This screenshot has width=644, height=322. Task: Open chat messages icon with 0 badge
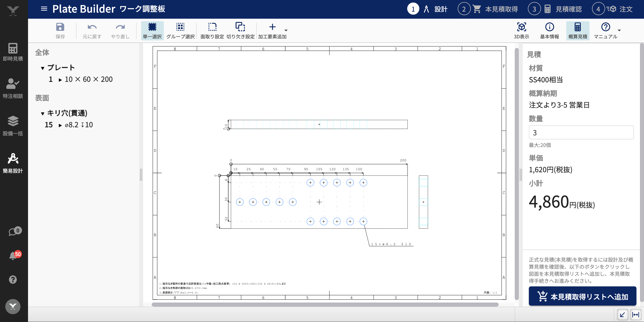15,231
